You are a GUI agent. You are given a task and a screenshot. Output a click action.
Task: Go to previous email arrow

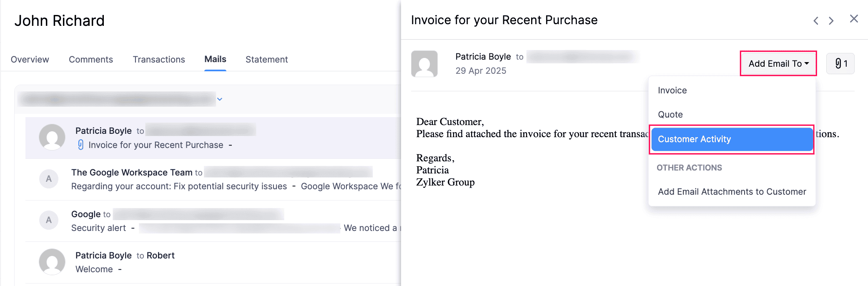click(816, 20)
